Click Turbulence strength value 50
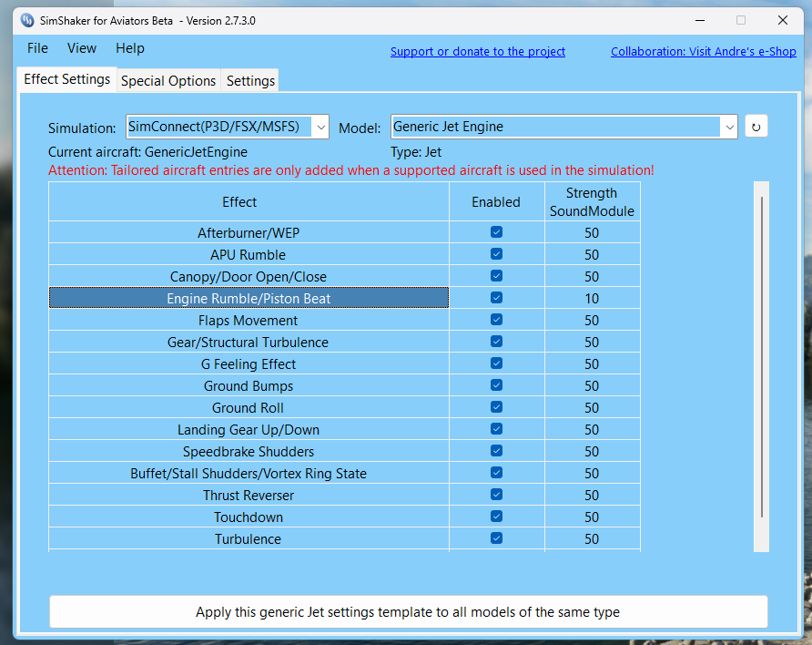This screenshot has width=812, height=645. (593, 538)
